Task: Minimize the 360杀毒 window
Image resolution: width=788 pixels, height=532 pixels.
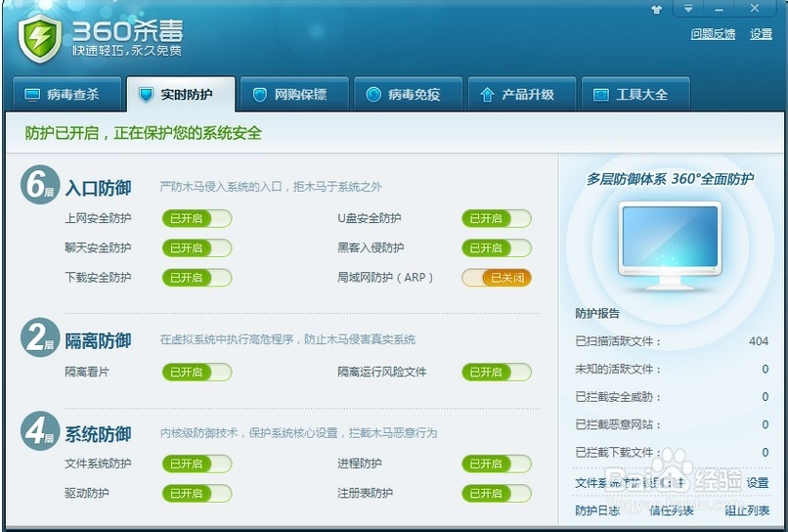Action: 720,9
